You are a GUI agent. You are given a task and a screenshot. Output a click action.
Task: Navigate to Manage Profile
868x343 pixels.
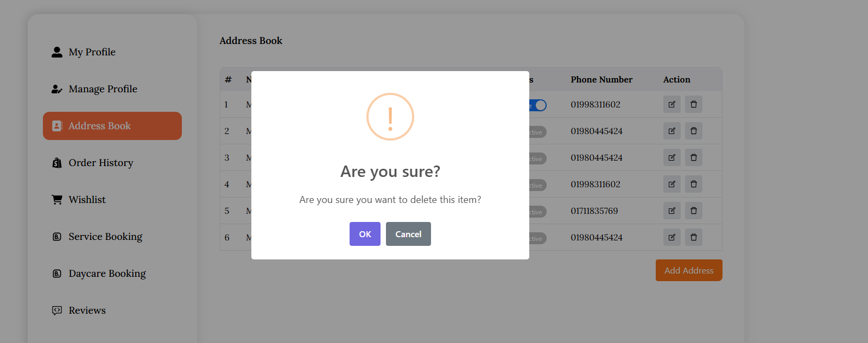tap(103, 89)
